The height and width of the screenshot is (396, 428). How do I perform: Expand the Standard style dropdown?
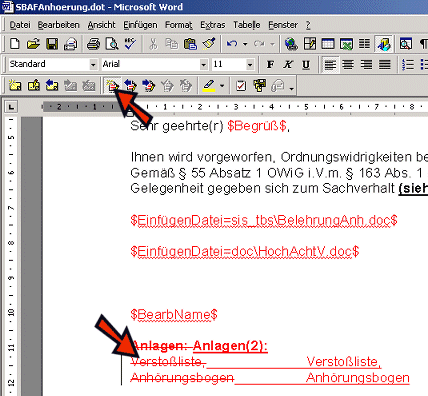93,65
